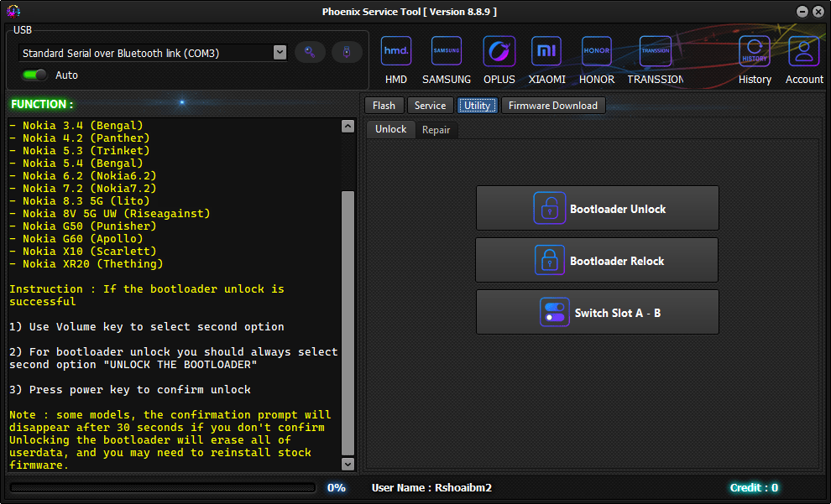Click the toggle icon on Switch Slot A - B

click(x=554, y=312)
